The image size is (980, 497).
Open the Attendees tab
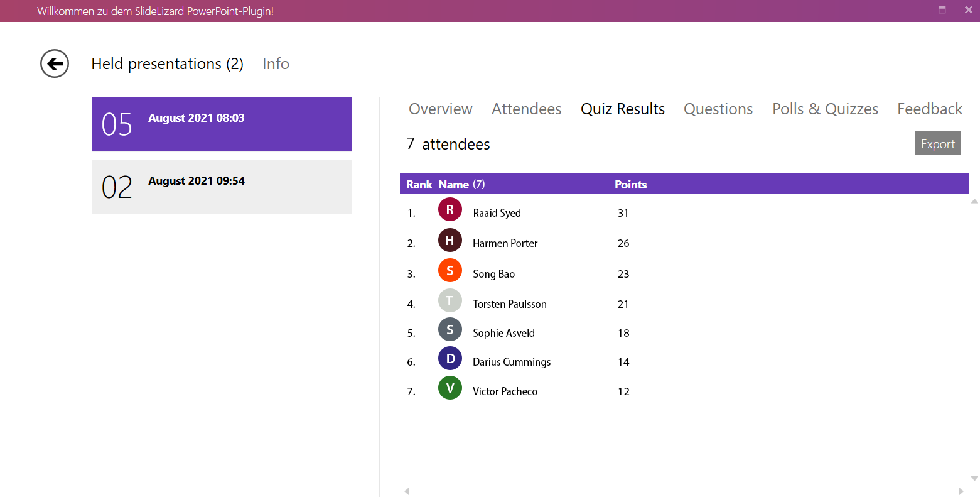pyautogui.click(x=527, y=109)
